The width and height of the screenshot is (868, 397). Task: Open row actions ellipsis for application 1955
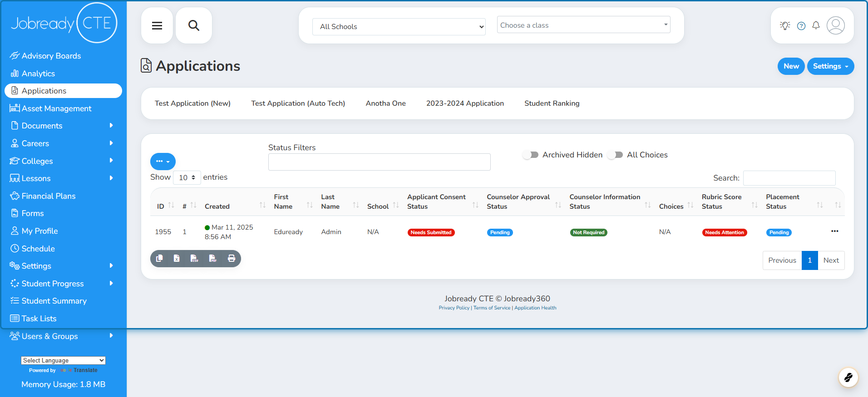point(834,231)
